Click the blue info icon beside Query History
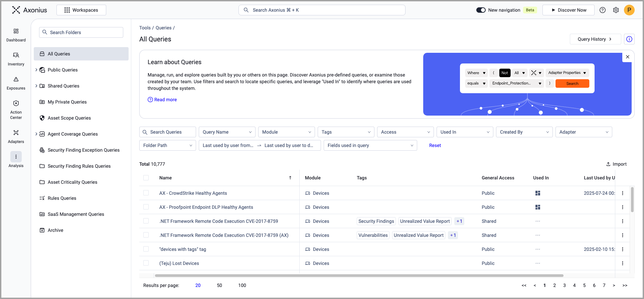Image resolution: width=644 pixels, height=299 pixels. [629, 39]
